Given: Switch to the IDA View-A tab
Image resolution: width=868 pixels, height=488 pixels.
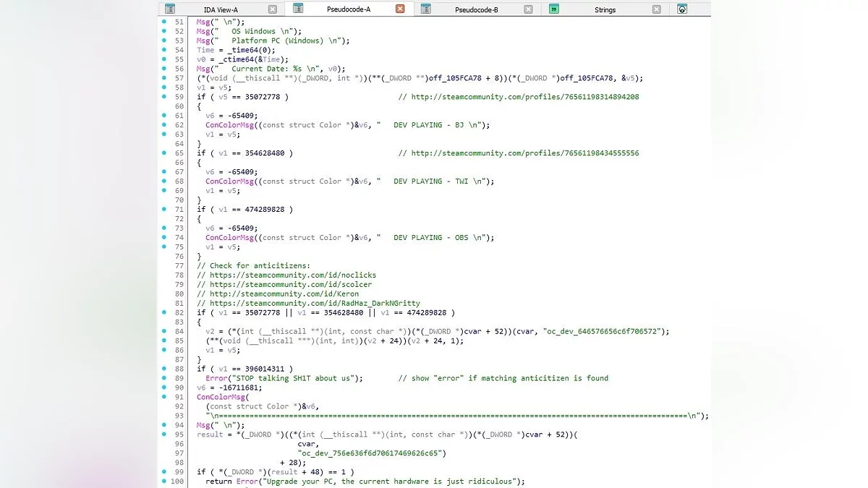Looking at the screenshot, I should point(221,9).
